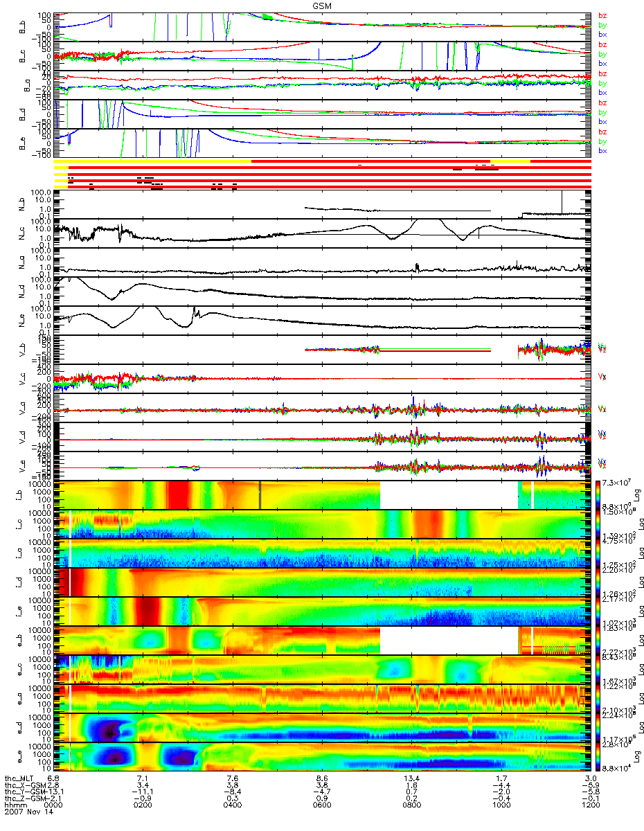Click the red bz legend of the B_b panel

click(x=602, y=16)
